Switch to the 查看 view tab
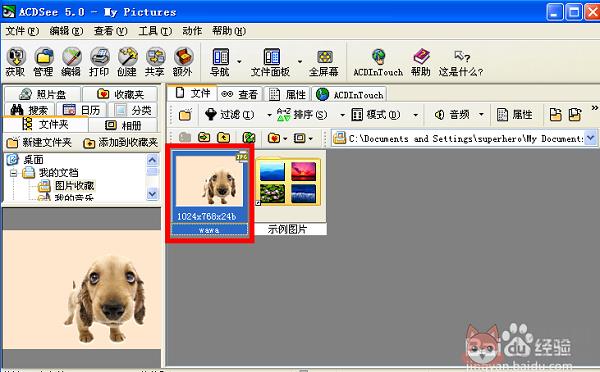 tap(240, 94)
